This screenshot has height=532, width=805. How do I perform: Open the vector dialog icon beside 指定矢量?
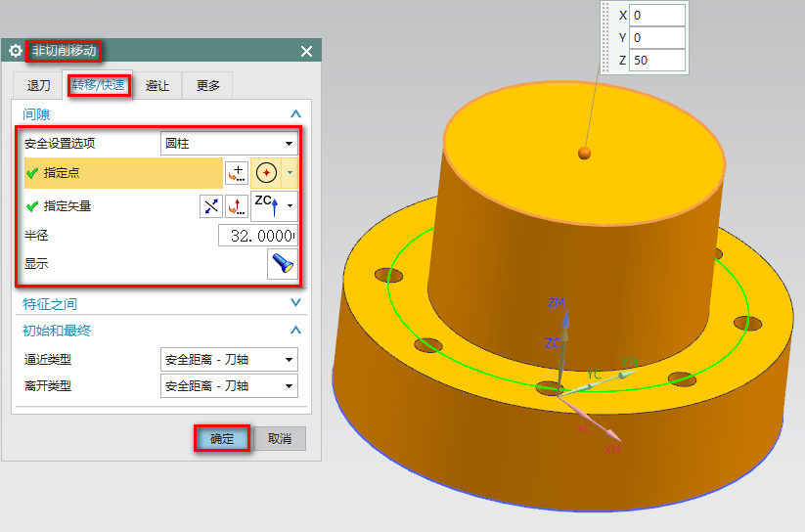236,206
